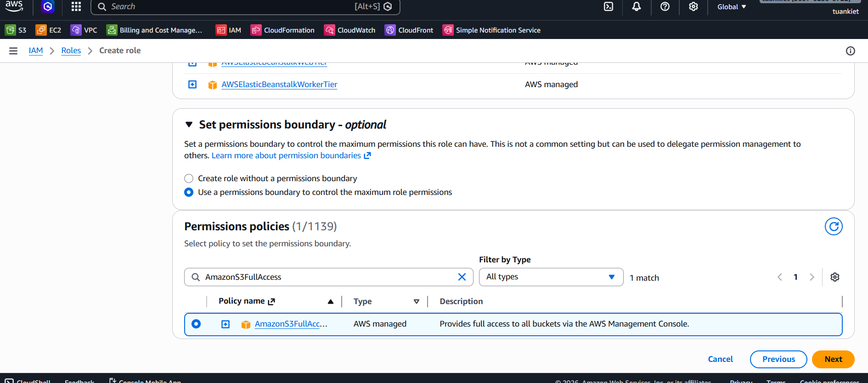The image size is (868, 383).
Task: Clear the AmazonS3FullAccess search text
Action: (462, 277)
